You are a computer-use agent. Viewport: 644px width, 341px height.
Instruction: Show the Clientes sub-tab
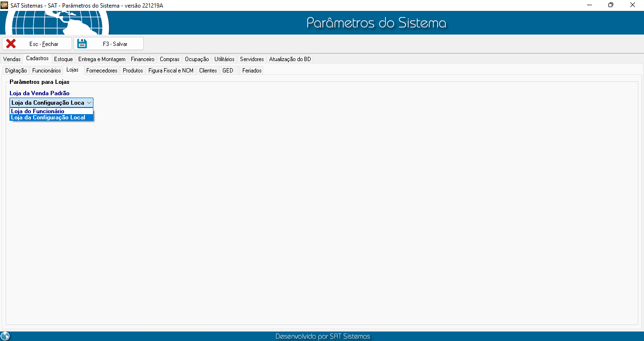(208, 71)
